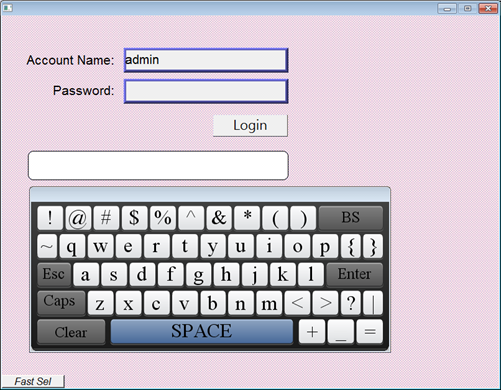The width and height of the screenshot is (501, 390).
Task: Tap the % percent key
Action: coord(163,218)
